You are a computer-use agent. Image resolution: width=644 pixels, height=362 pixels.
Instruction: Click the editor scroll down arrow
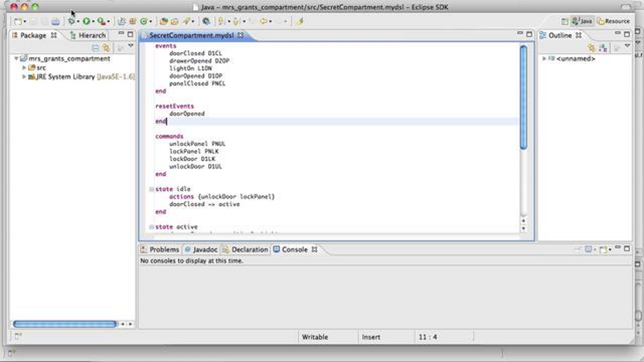524,229
